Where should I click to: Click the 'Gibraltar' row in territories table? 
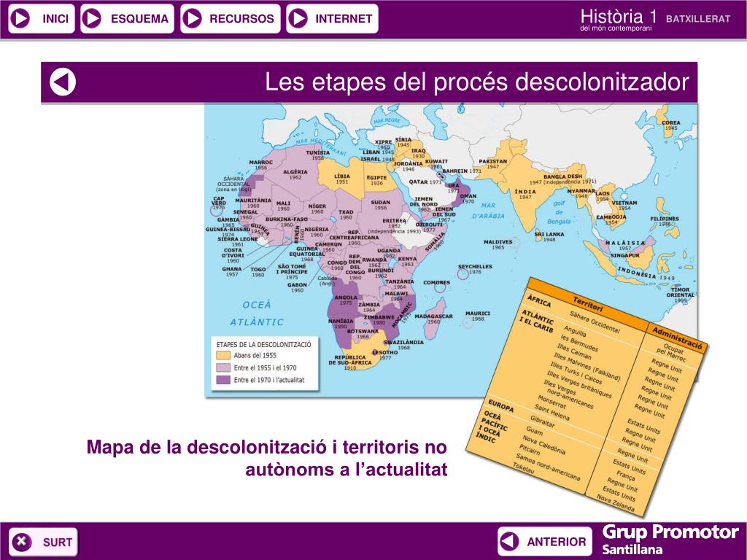(542, 421)
